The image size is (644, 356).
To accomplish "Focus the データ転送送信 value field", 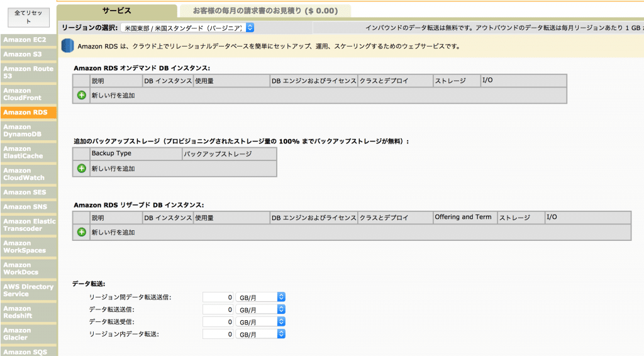I will [218, 309].
